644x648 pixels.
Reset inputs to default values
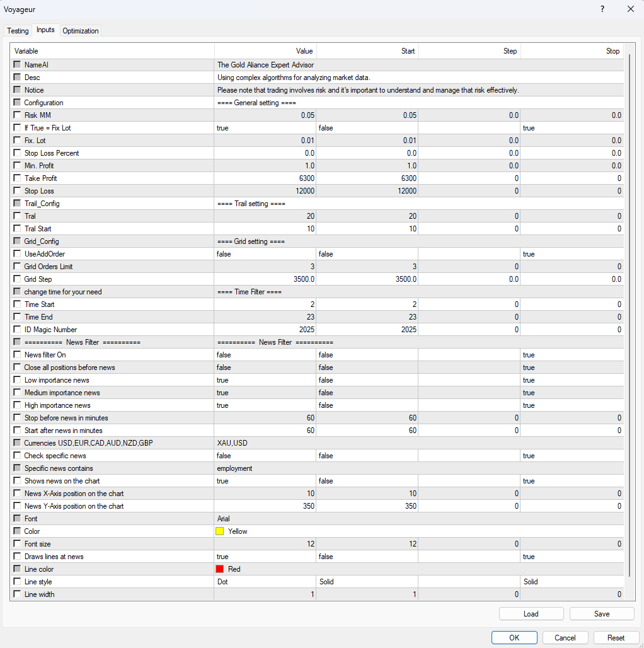616,637
